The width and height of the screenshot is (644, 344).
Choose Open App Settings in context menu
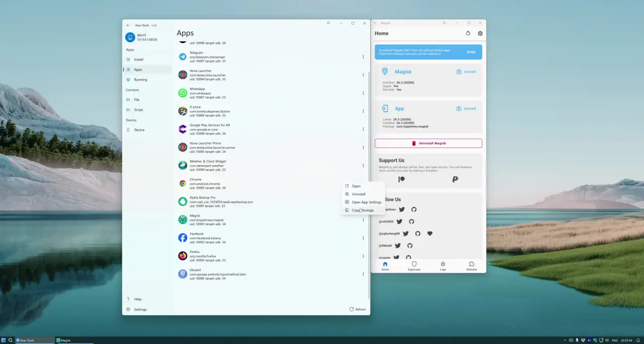366,202
